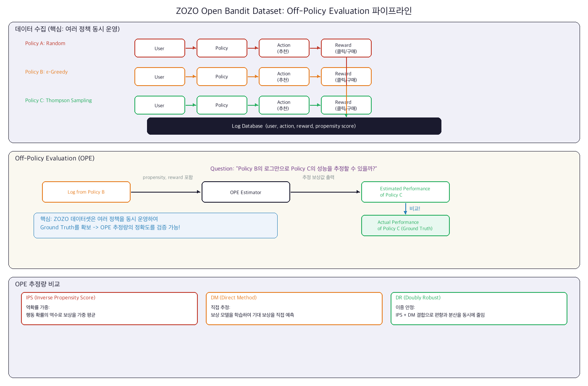Click the 'Policy C: Thompson Sampling' label
This screenshot has height=386, width=588.
pyautogui.click(x=58, y=100)
